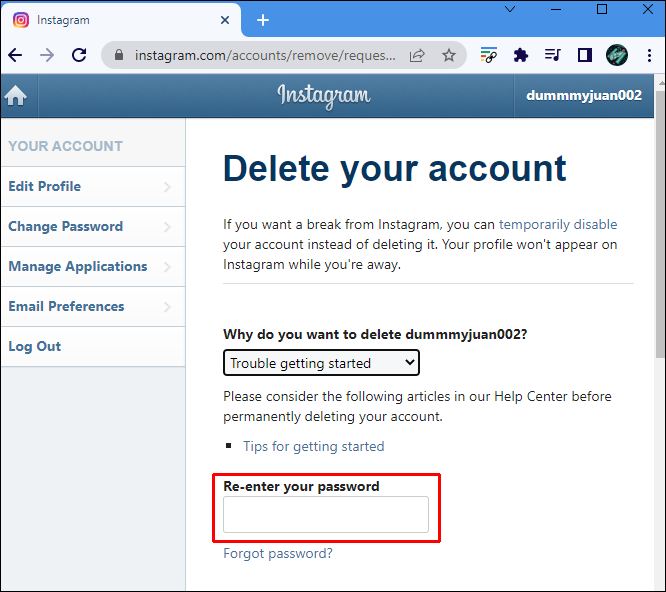The image size is (666, 592).
Task: Expand the Edit Profile sidebar item
Action: (92, 187)
